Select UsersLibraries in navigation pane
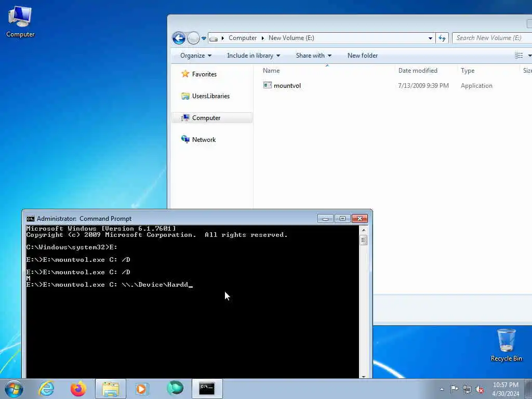 pyautogui.click(x=206, y=96)
